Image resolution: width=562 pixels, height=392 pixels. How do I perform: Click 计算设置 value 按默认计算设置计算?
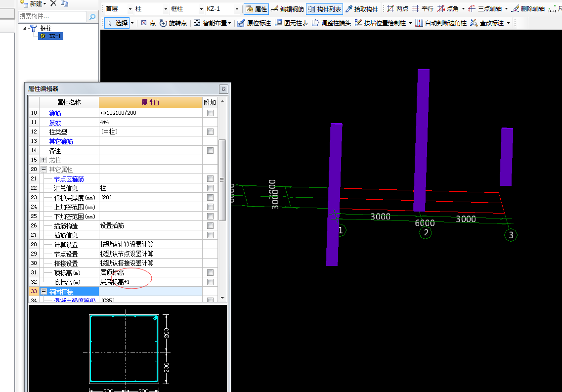pyautogui.click(x=151, y=244)
